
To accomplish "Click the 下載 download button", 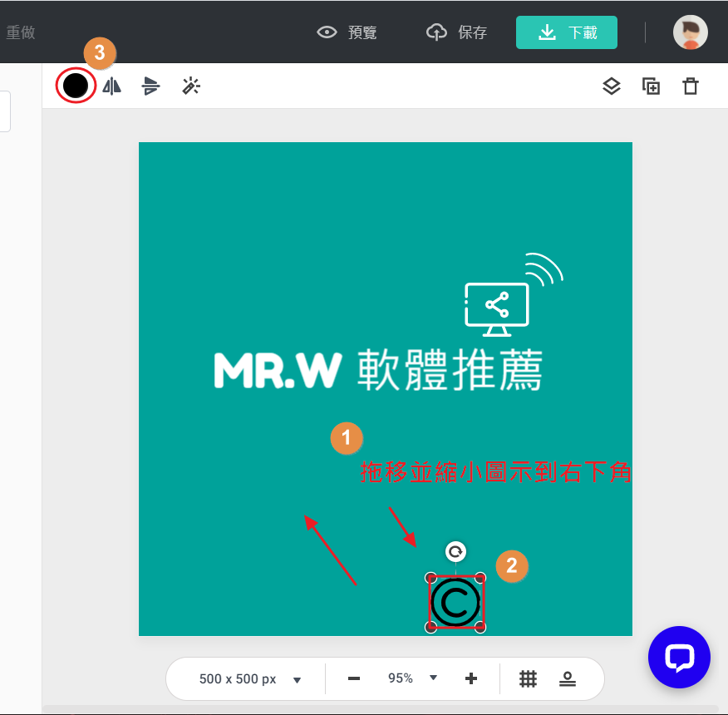I will (x=567, y=32).
